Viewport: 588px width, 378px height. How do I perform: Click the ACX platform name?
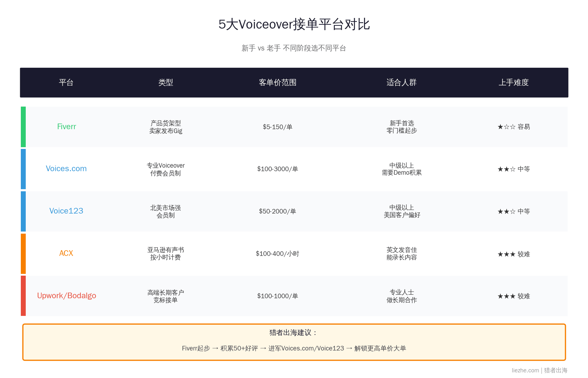point(66,253)
